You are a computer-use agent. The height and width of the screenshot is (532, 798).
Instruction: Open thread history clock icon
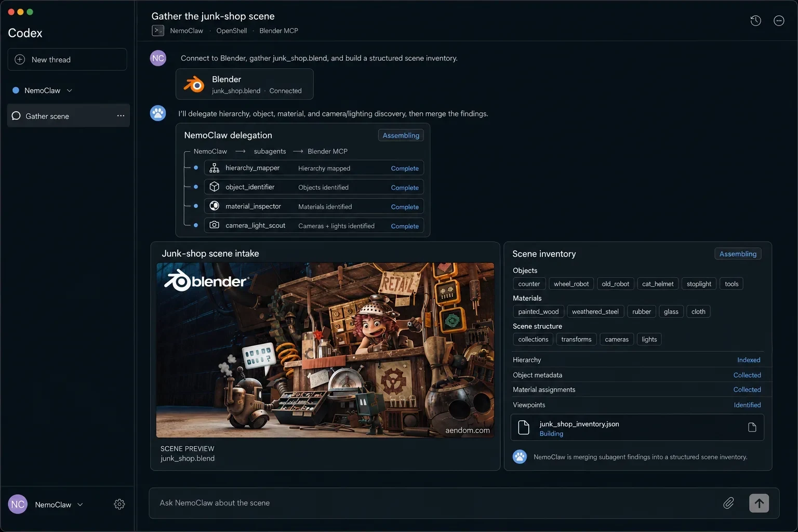pyautogui.click(x=755, y=21)
